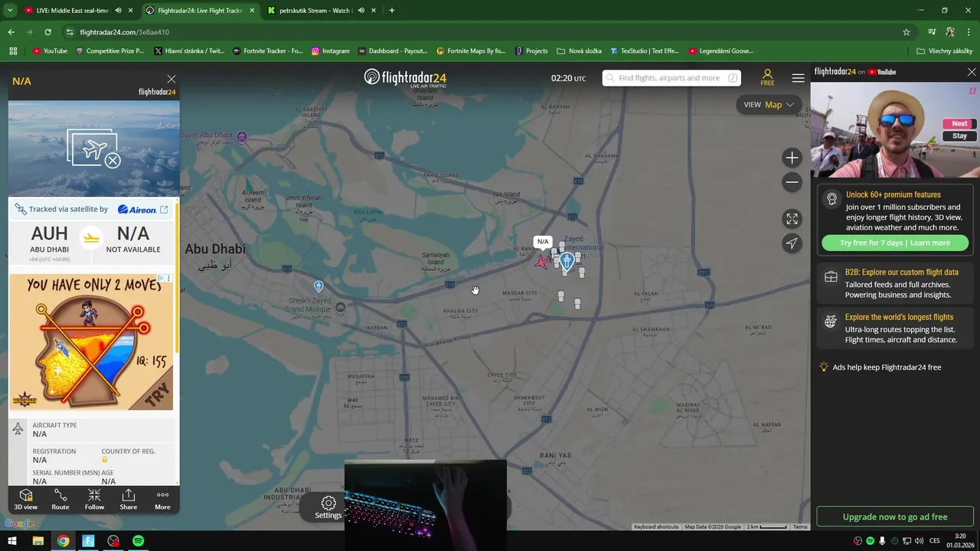The width and height of the screenshot is (980, 551).
Task: Click the aircraft type airplane icon
Action: [x=18, y=429]
